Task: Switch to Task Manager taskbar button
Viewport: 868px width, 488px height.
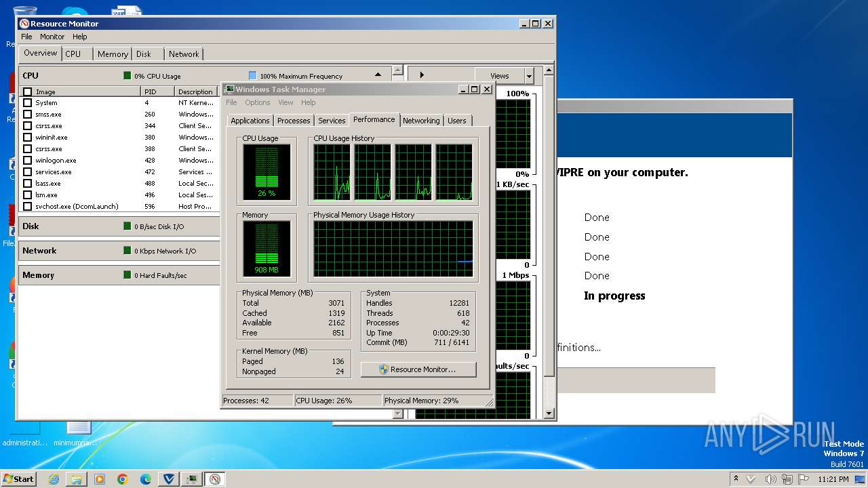Action: (x=192, y=479)
